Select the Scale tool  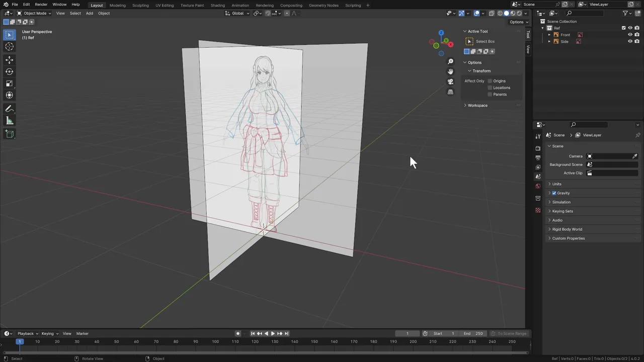coord(9,83)
